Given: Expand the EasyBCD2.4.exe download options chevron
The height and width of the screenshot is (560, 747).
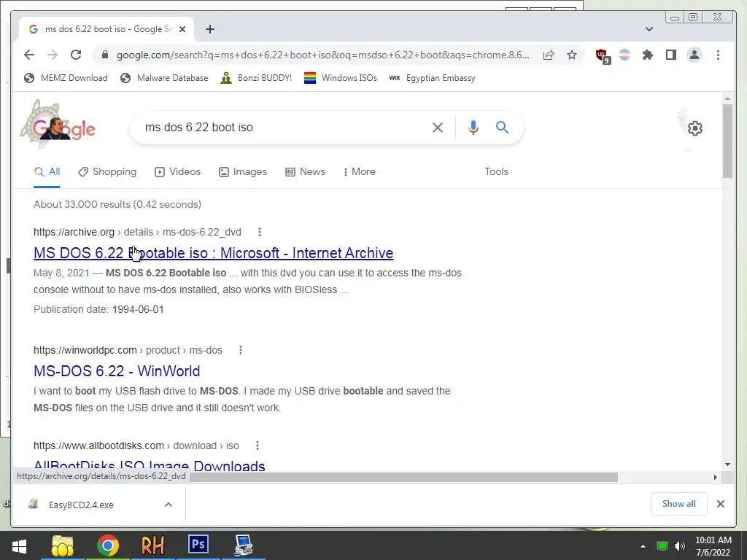Looking at the screenshot, I should (x=169, y=505).
